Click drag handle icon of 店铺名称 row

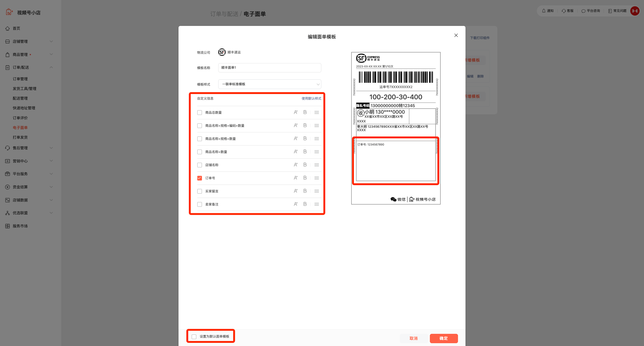click(317, 165)
